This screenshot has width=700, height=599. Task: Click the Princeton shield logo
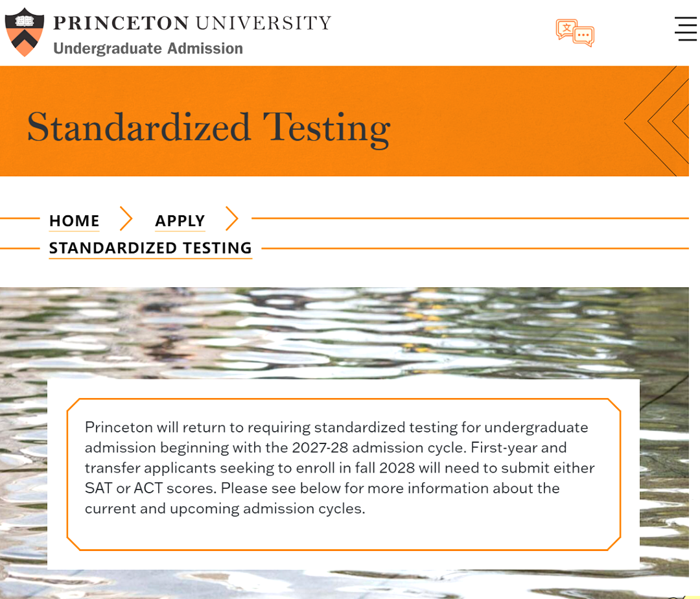pos(24,32)
